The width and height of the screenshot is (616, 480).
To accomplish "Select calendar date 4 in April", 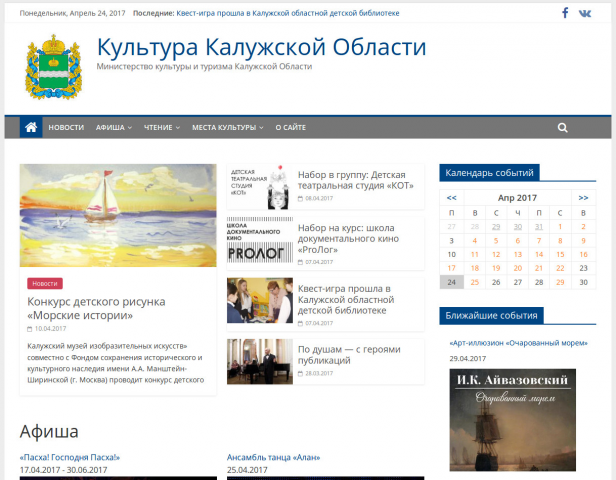I will 475,241.
